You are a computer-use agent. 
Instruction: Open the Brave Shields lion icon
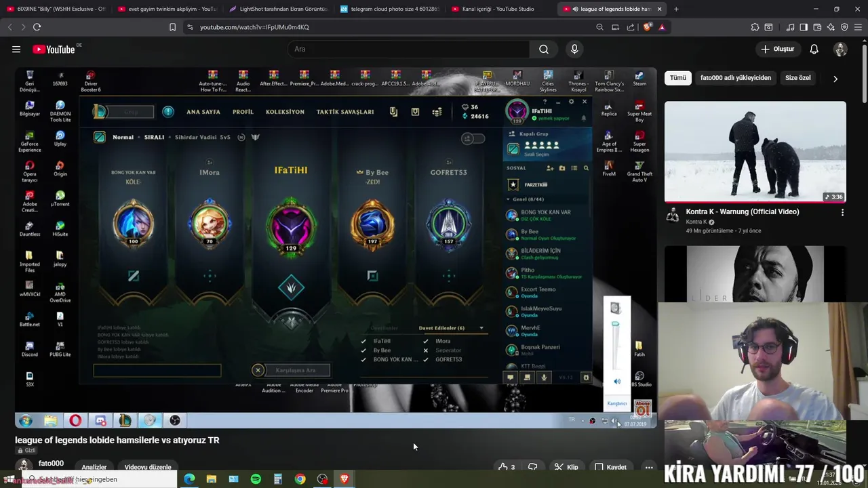(647, 27)
